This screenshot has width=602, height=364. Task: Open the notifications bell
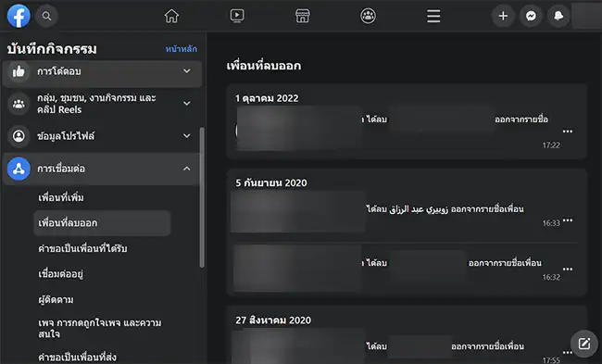point(558,16)
